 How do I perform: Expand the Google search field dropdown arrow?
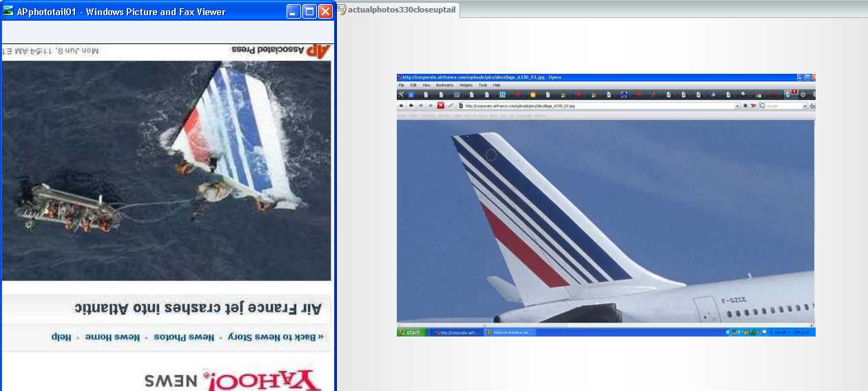click(x=805, y=106)
